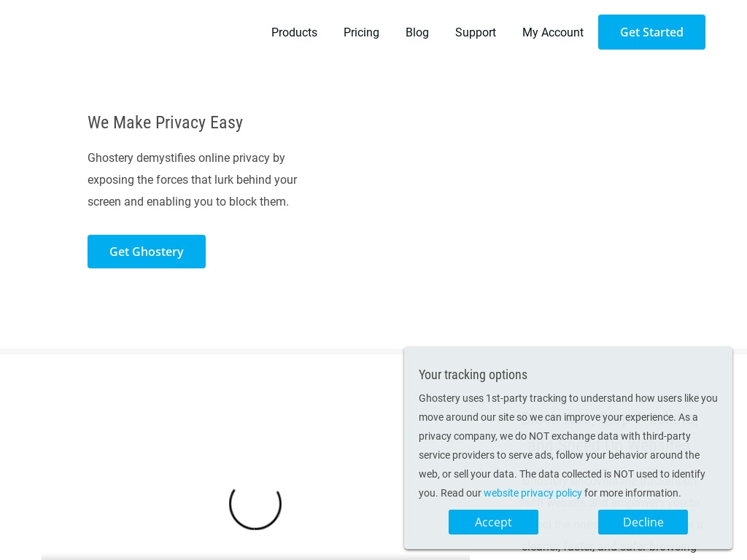Open the Support page

(476, 32)
